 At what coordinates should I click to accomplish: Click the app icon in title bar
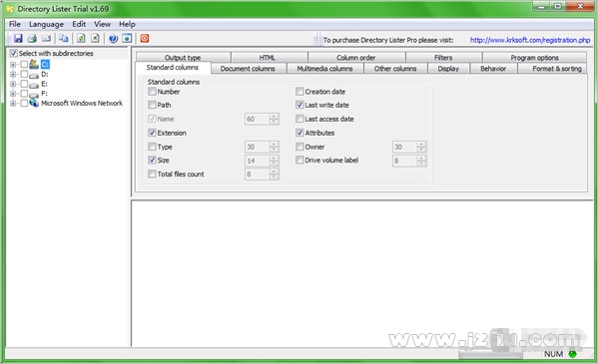[x=10, y=9]
